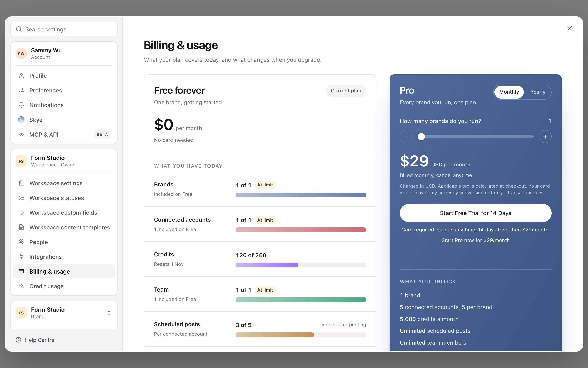The width and height of the screenshot is (588, 368).
Task: Click the Workspace content templates document icon
Action: tap(21, 227)
